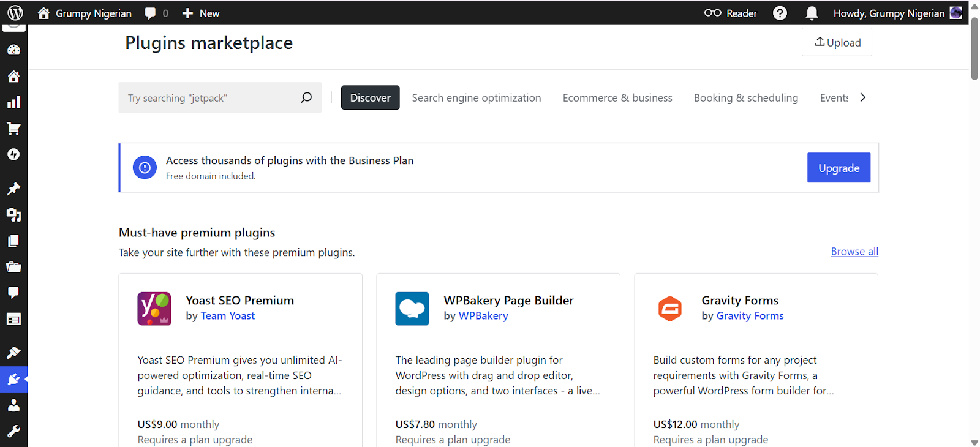Click the Gravity Forms plugin logo
The height and width of the screenshot is (447, 980).
tap(670, 309)
